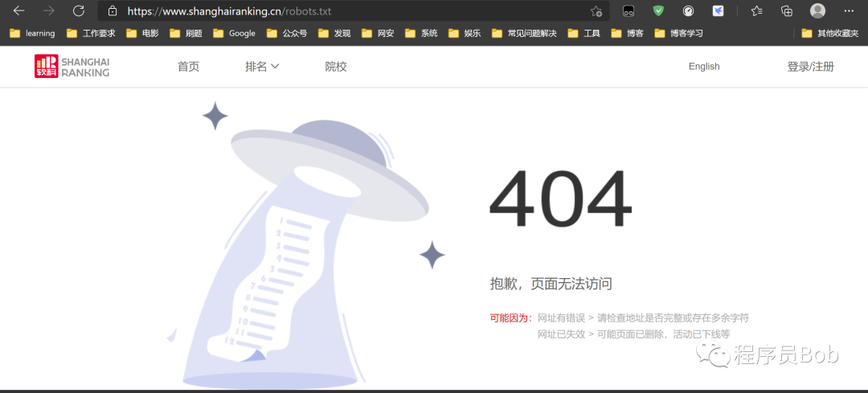The image size is (868, 393).
Task: Go back with the browser back arrow
Action: coord(18,10)
